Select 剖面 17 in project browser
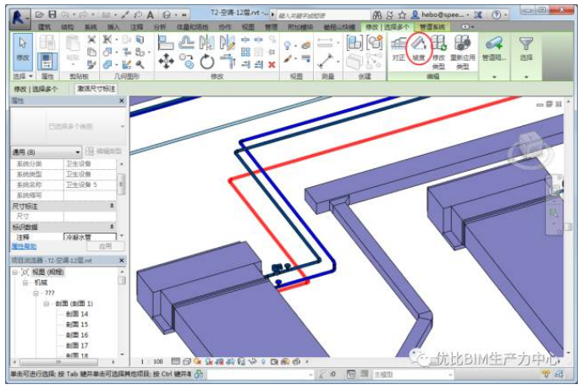588x390 pixels. (x=76, y=345)
